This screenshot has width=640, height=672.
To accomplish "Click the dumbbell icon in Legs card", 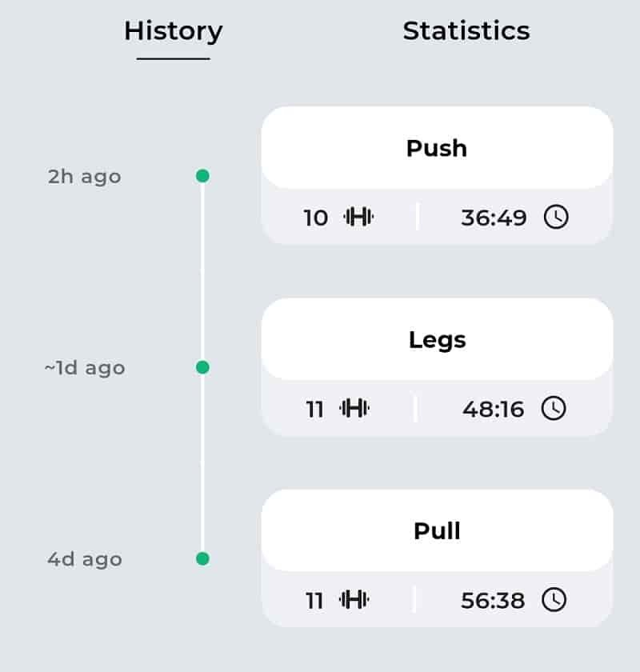I will click(x=354, y=408).
